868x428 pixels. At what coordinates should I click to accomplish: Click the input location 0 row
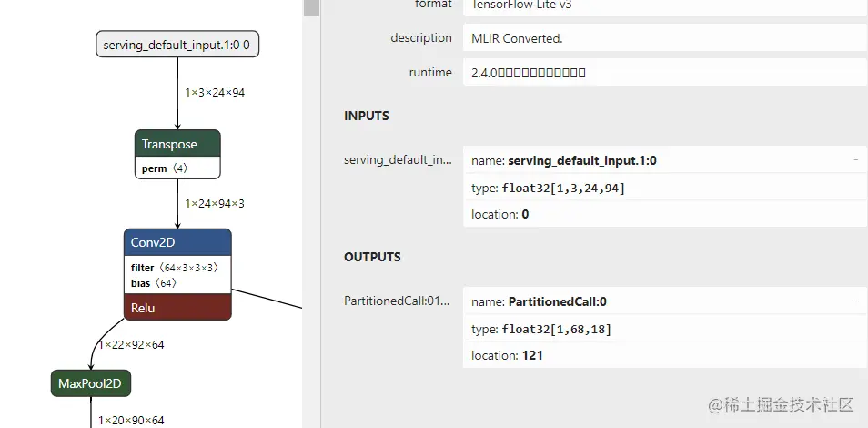(665, 214)
